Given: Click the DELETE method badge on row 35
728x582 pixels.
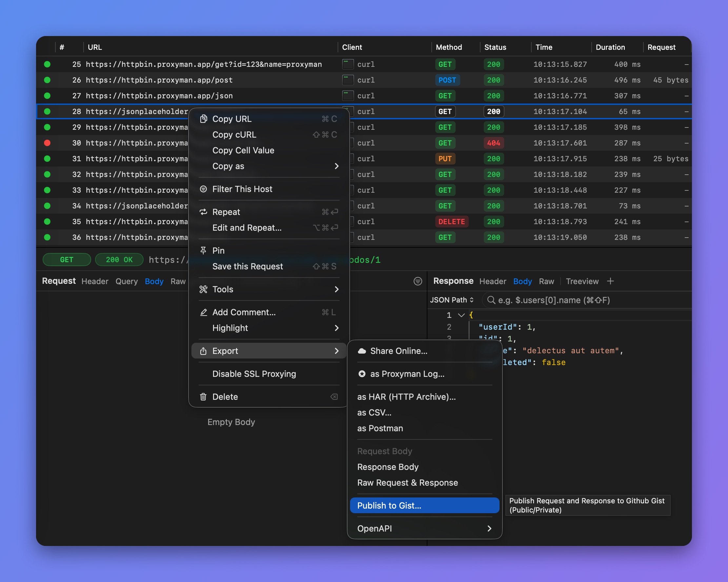Looking at the screenshot, I should point(451,222).
